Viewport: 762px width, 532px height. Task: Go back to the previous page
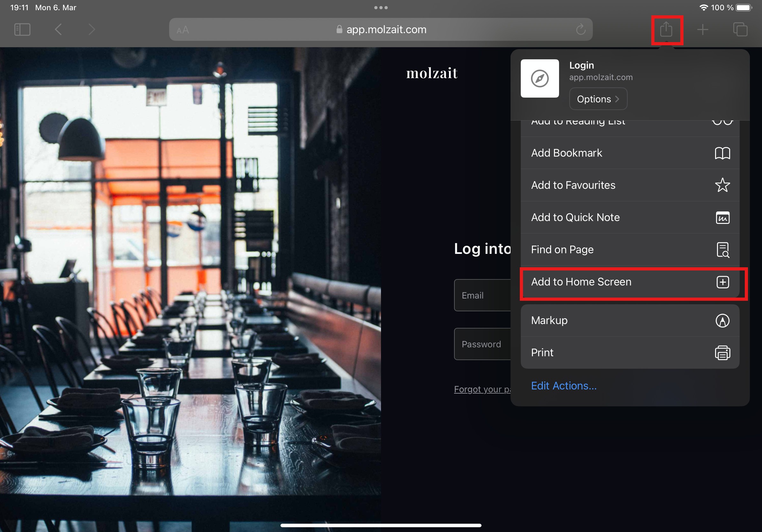tap(58, 30)
